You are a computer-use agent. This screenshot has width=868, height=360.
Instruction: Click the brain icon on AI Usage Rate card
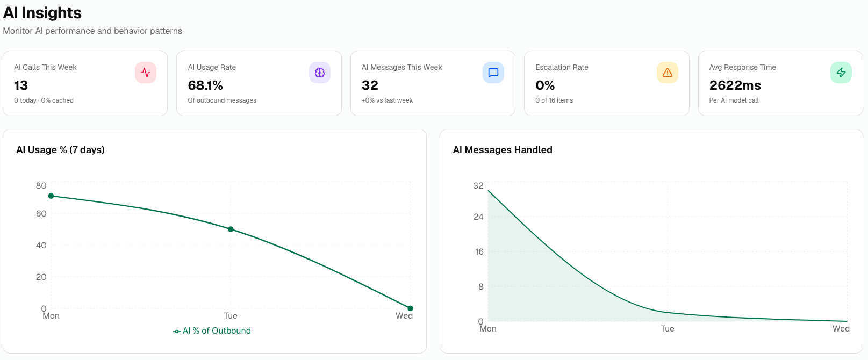point(320,73)
